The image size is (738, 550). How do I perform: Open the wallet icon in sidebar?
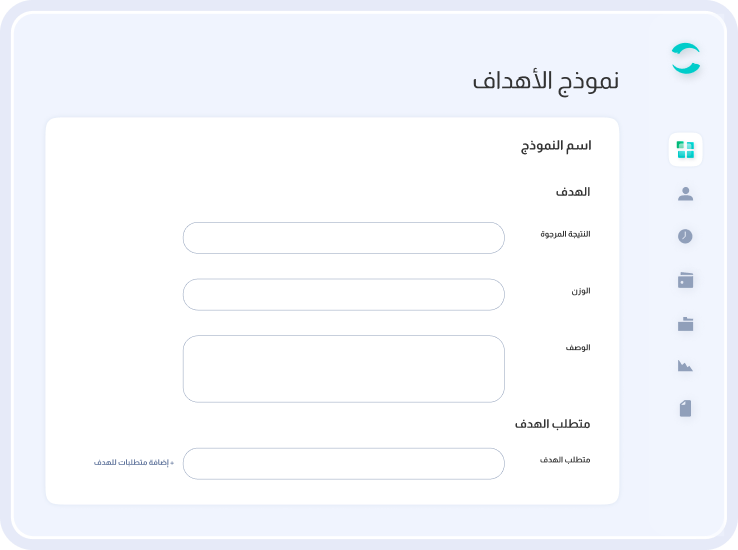685,280
